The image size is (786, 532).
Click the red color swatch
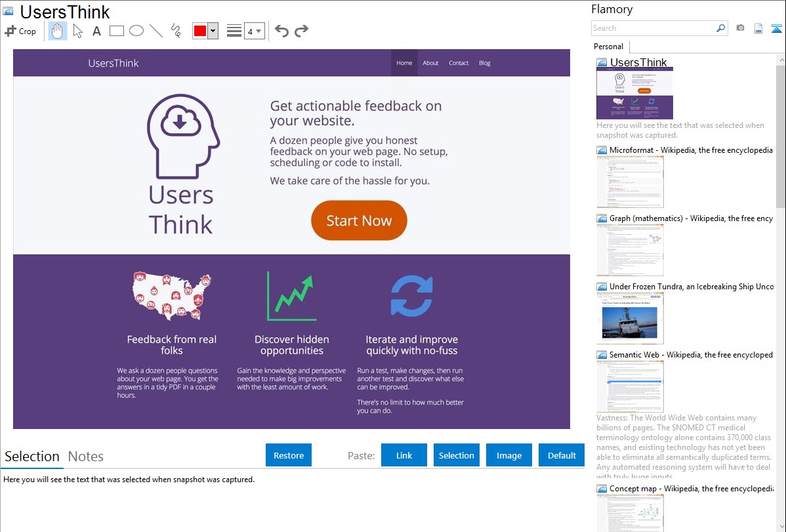pos(200,31)
